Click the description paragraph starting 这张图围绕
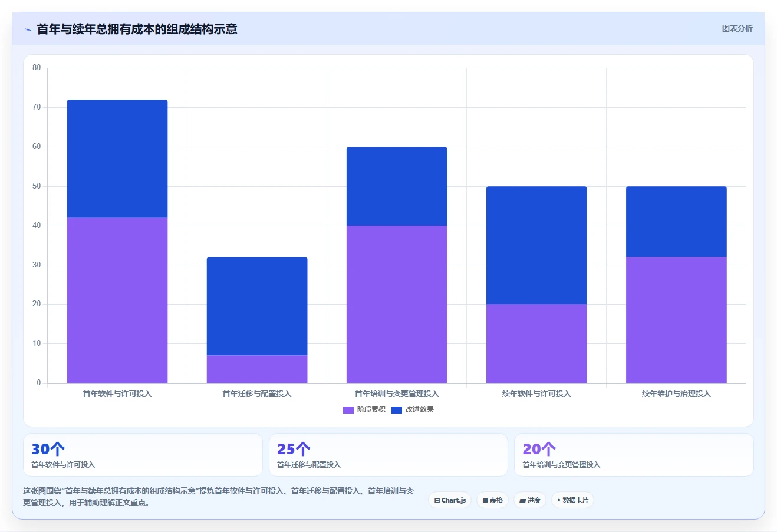 tap(219, 497)
